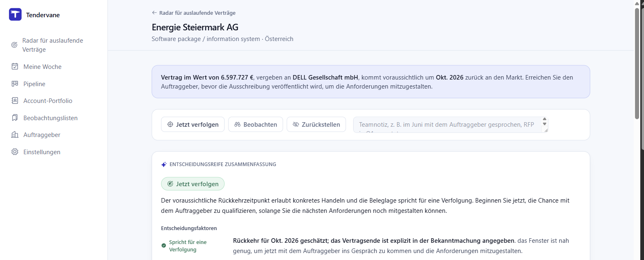Click the Tendervane brand name
Viewport: 644px width, 260px height.
coord(43,15)
